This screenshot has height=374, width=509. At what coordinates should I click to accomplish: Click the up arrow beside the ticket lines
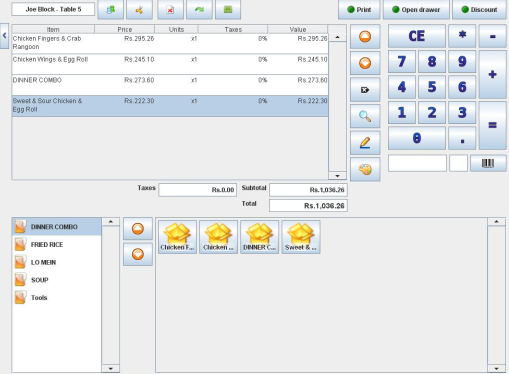click(365, 36)
